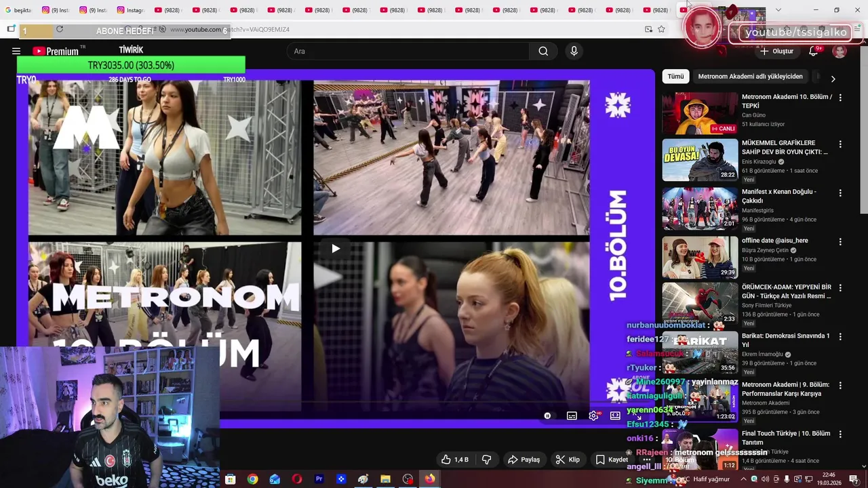The image size is (868, 488).
Task: Click the Paylaş share button
Action: tap(524, 460)
